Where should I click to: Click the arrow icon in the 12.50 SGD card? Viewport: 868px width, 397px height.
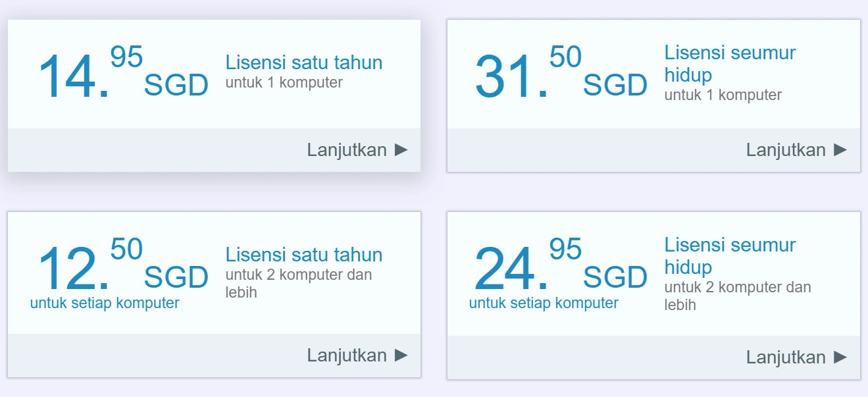coord(401,355)
